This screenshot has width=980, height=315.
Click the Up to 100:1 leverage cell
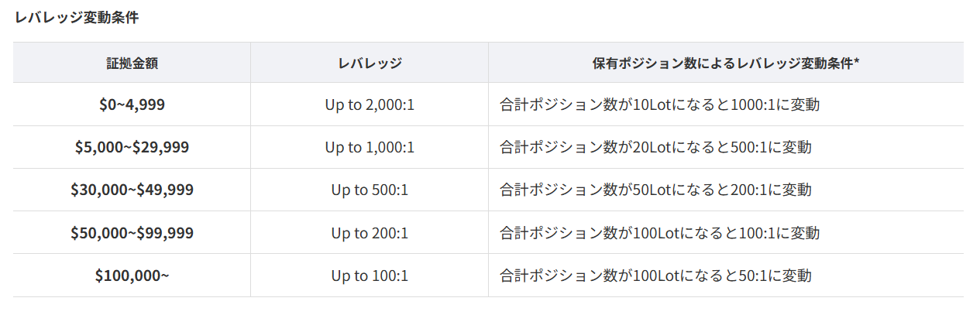click(370, 275)
